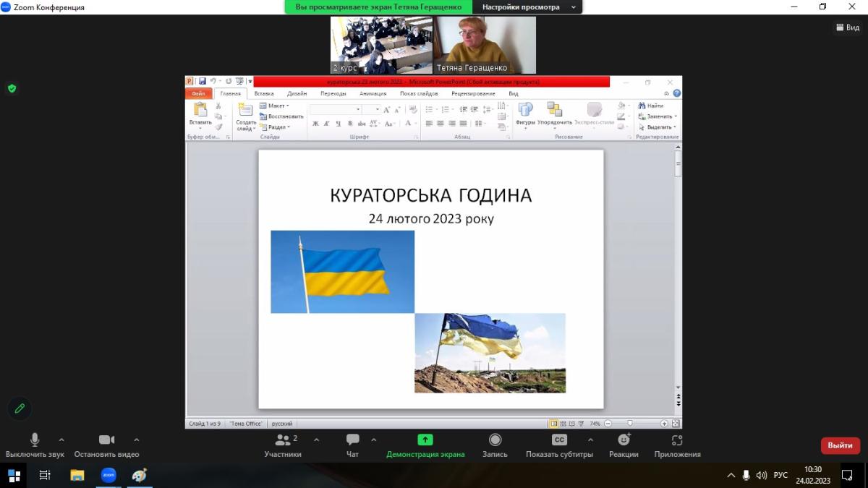
Task: Click Тетяна Геращенко video thumbnail
Action: pos(485,45)
